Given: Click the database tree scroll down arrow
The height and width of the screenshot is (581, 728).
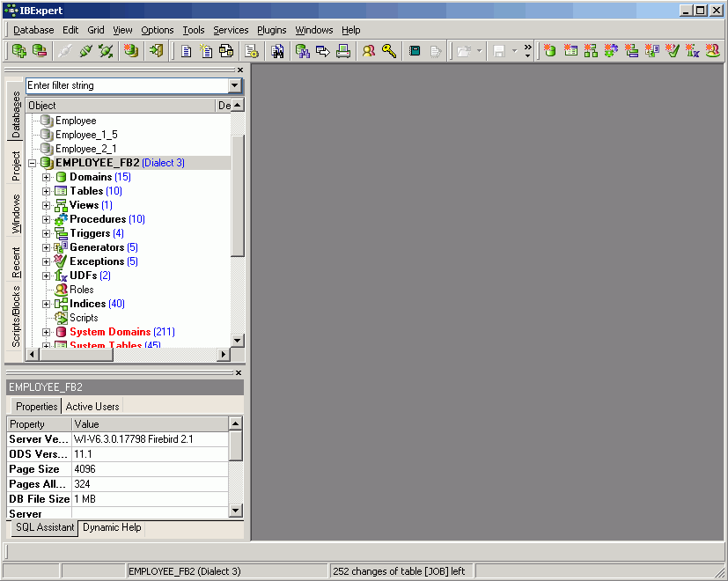Looking at the screenshot, I should click(238, 341).
